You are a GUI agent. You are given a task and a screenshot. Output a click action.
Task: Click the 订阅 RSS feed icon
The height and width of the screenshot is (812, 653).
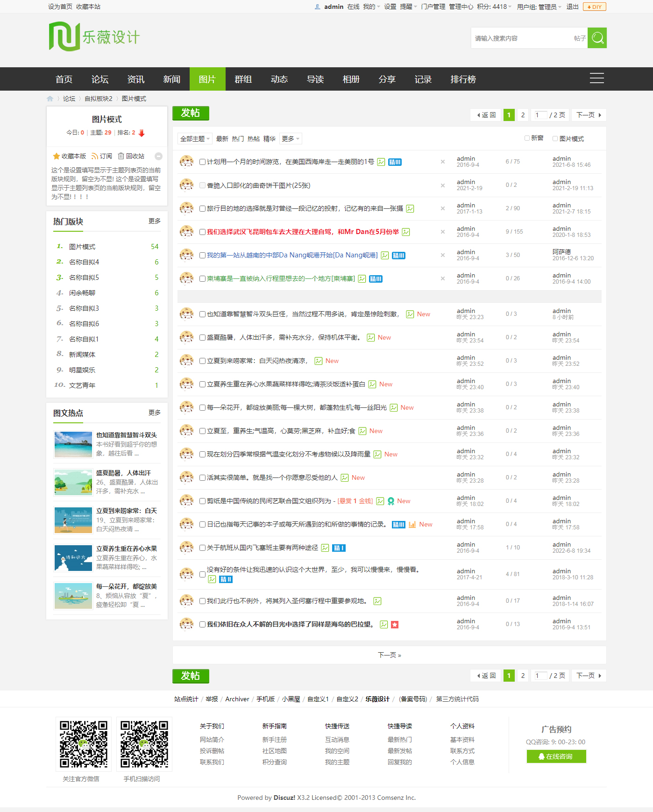click(95, 156)
